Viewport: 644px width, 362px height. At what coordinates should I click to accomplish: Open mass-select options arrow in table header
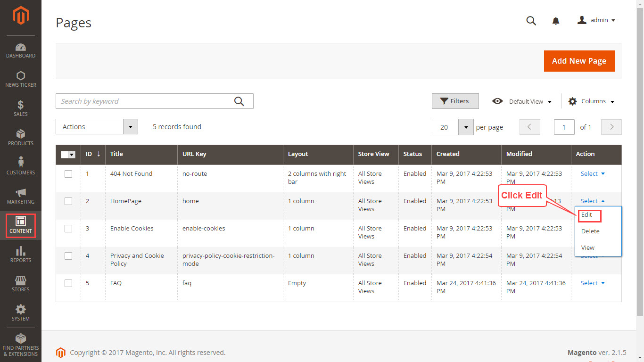click(72, 155)
